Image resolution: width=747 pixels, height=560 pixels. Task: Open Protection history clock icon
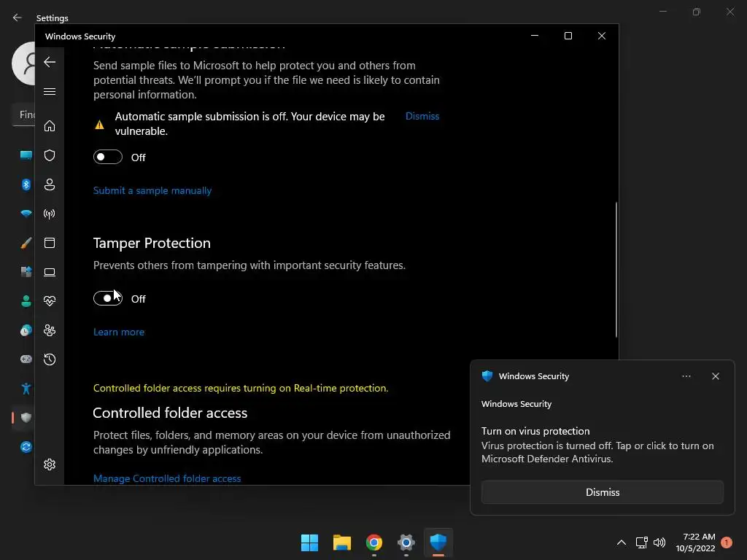click(x=50, y=359)
